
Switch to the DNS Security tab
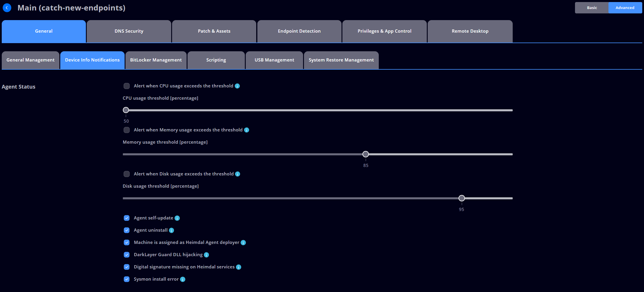[x=129, y=31]
